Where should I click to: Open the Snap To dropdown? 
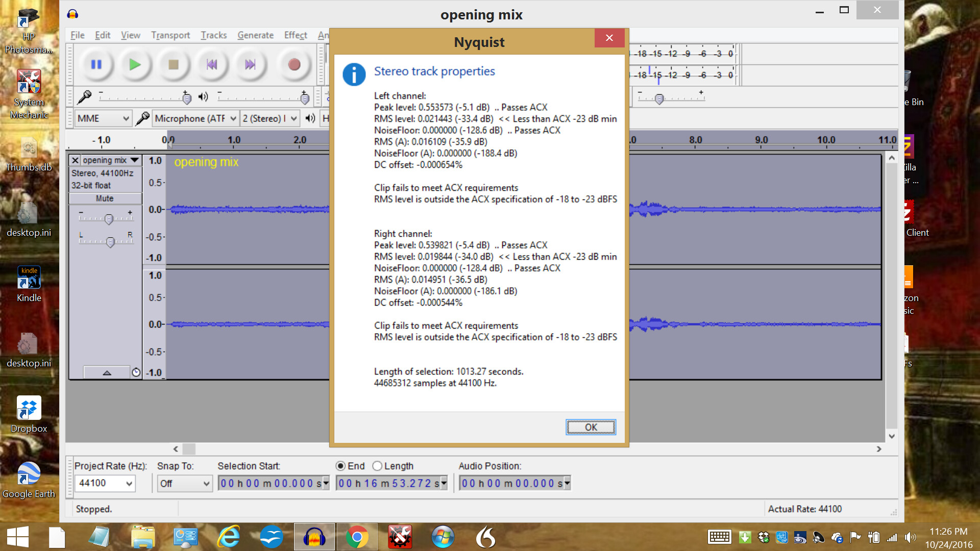184,483
